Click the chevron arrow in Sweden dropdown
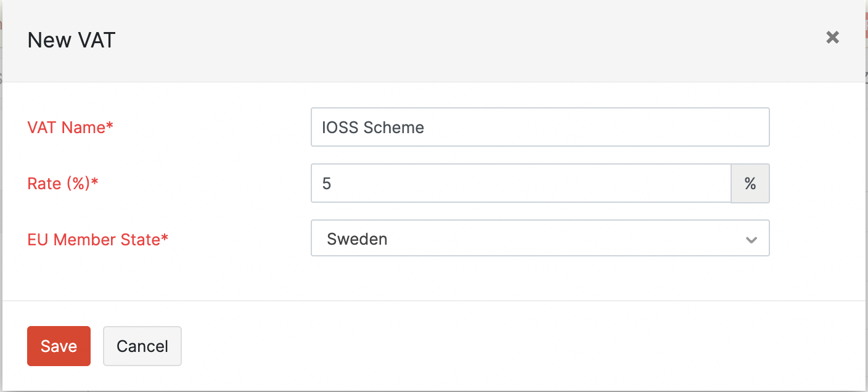 pyautogui.click(x=751, y=240)
